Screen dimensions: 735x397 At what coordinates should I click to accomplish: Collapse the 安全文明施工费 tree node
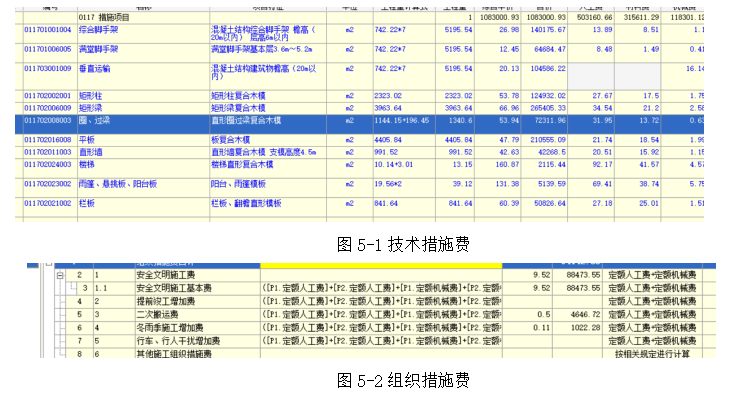click(60, 276)
